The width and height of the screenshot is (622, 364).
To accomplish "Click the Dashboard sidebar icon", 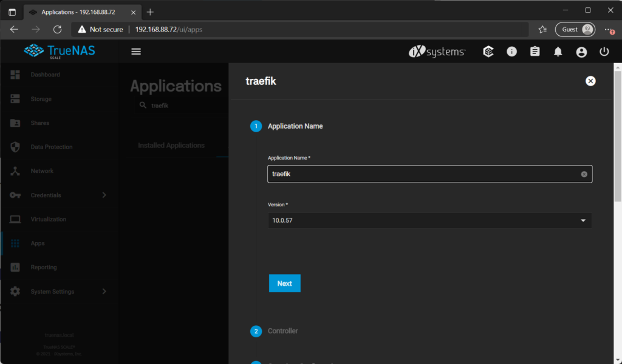I will pyautogui.click(x=15, y=75).
